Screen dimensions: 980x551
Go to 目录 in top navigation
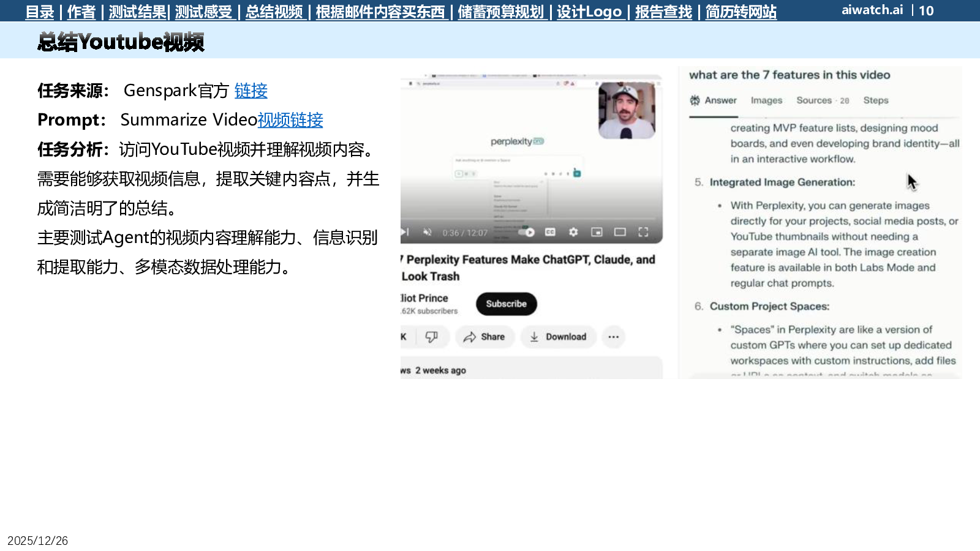point(40,12)
